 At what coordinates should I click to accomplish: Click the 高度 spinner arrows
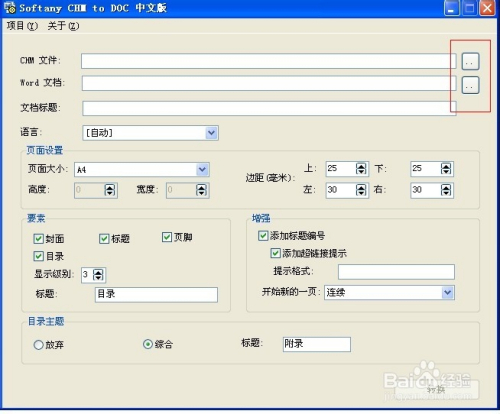pos(110,190)
